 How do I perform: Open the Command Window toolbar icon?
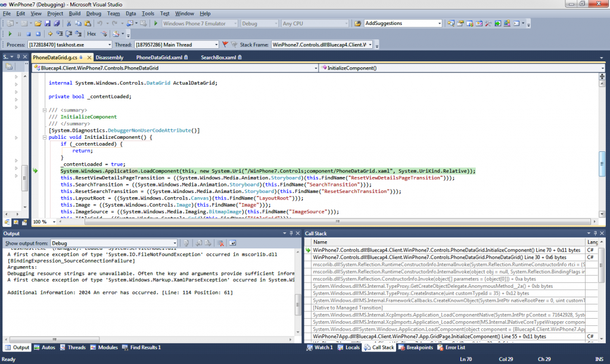[516, 24]
